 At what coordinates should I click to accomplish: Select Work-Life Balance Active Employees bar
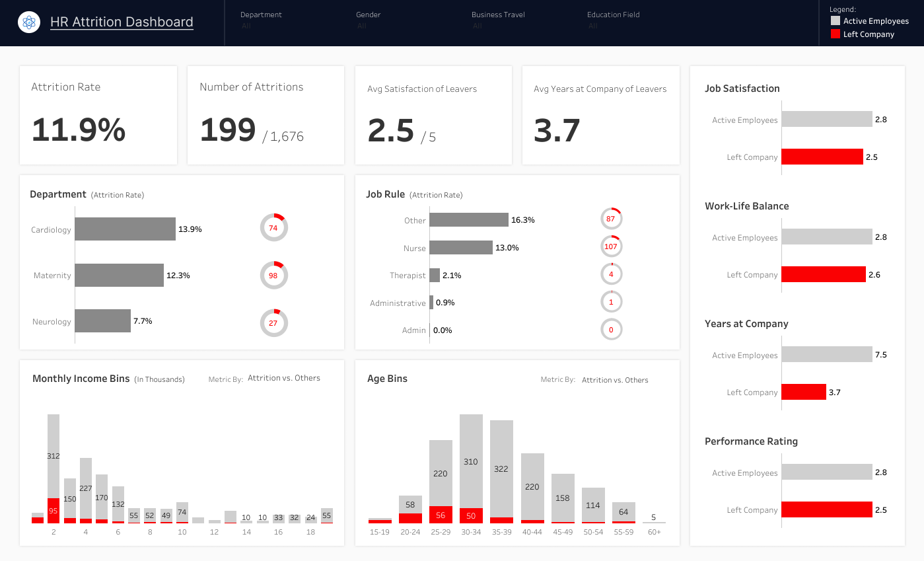click(827, 237)
